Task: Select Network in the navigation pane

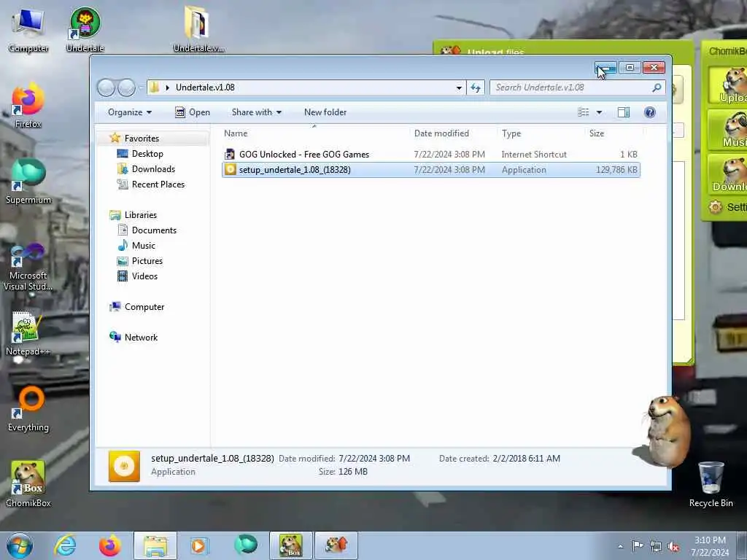Action: tap(141, 337)
